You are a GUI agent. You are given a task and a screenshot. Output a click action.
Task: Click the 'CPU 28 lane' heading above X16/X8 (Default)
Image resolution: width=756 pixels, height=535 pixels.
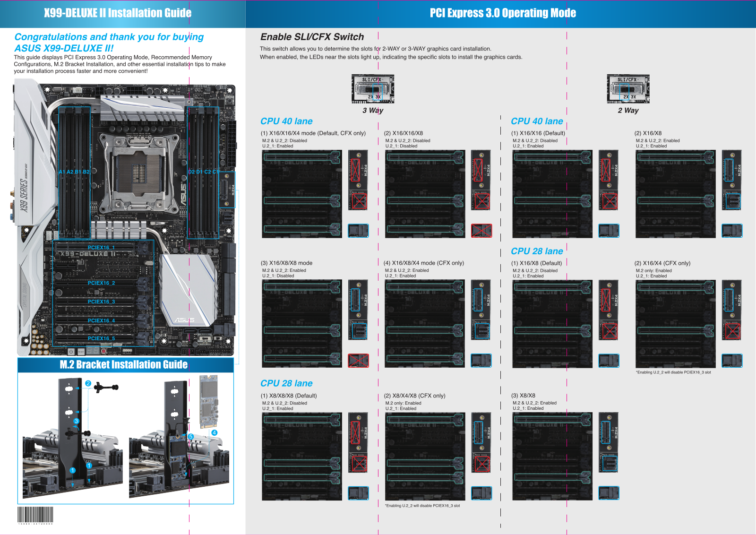(x=537, y=251)
